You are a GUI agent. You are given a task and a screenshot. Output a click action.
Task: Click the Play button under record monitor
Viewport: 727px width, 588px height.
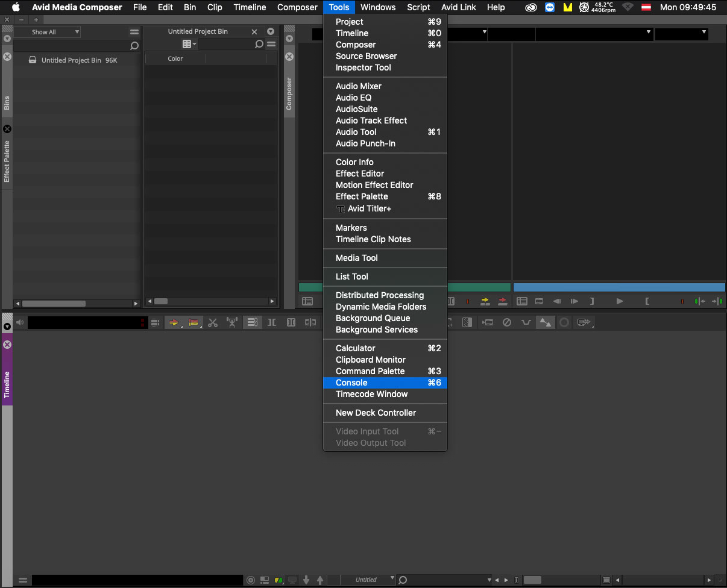click(x=620, y=301)
